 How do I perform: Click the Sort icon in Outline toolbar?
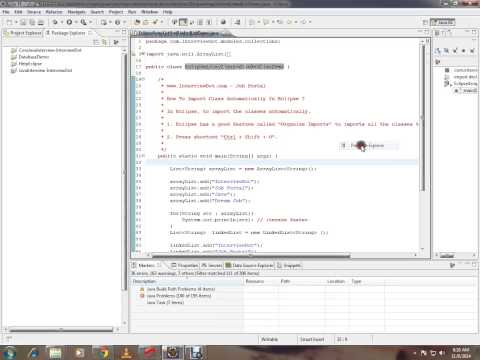[x=437, y=51]
